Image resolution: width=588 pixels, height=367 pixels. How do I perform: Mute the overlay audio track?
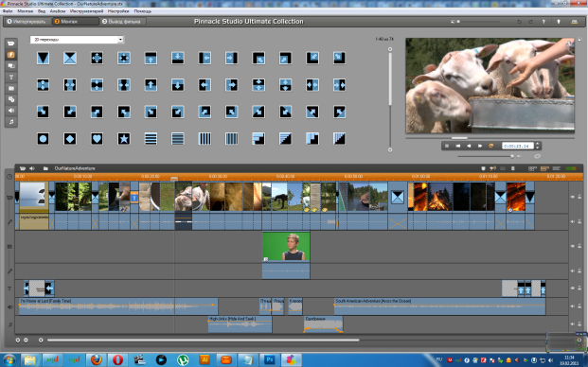click(x=573, y=271)
